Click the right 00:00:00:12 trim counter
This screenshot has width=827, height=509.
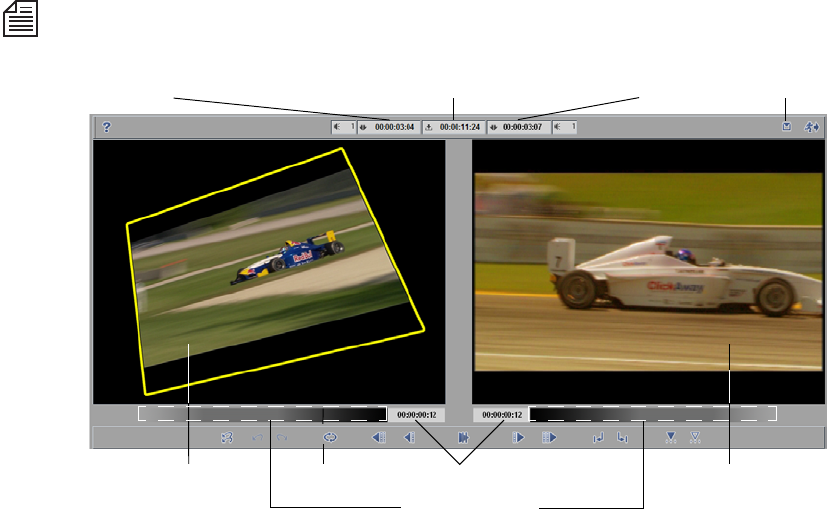tap(502, 415)
